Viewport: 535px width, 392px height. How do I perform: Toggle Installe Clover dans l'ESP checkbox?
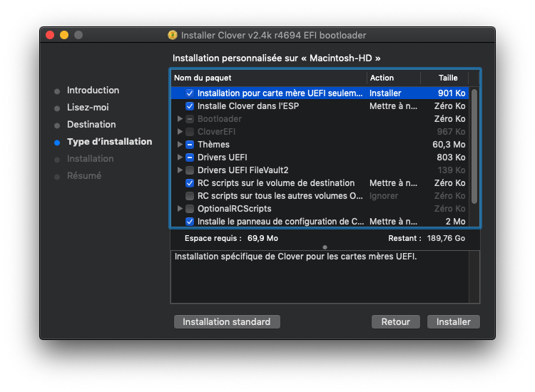[190, 106]
